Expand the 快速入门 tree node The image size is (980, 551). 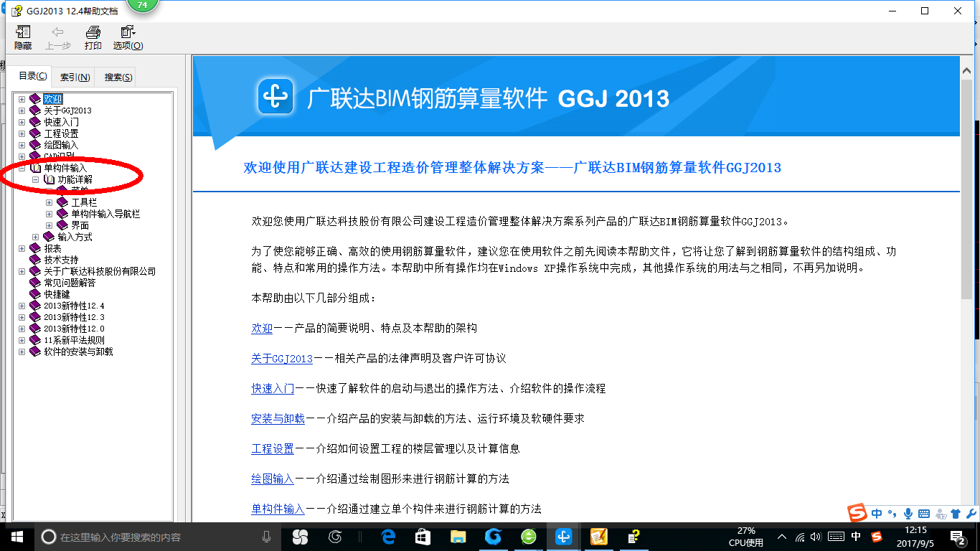[x=22, y=122]
